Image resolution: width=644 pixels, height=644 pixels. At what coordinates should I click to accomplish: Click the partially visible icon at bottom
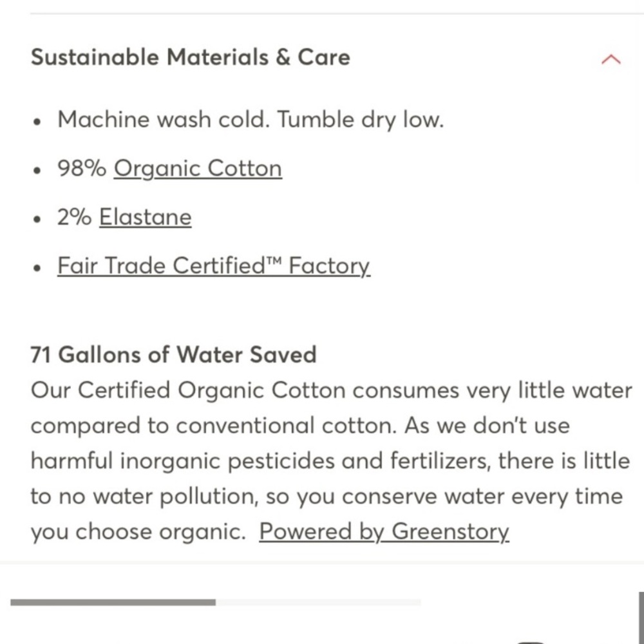[530, 642]
